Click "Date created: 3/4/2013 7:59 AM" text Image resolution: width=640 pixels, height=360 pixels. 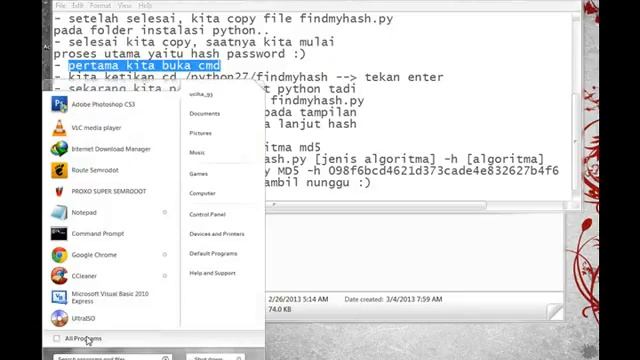(393, 299)
